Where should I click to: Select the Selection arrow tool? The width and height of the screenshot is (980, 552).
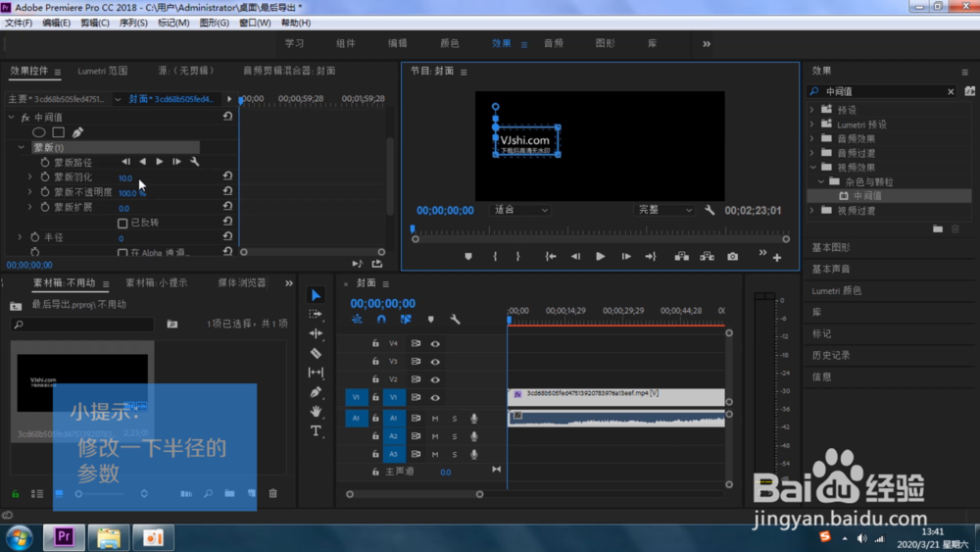pyautogui.click(x=317, y=295)
